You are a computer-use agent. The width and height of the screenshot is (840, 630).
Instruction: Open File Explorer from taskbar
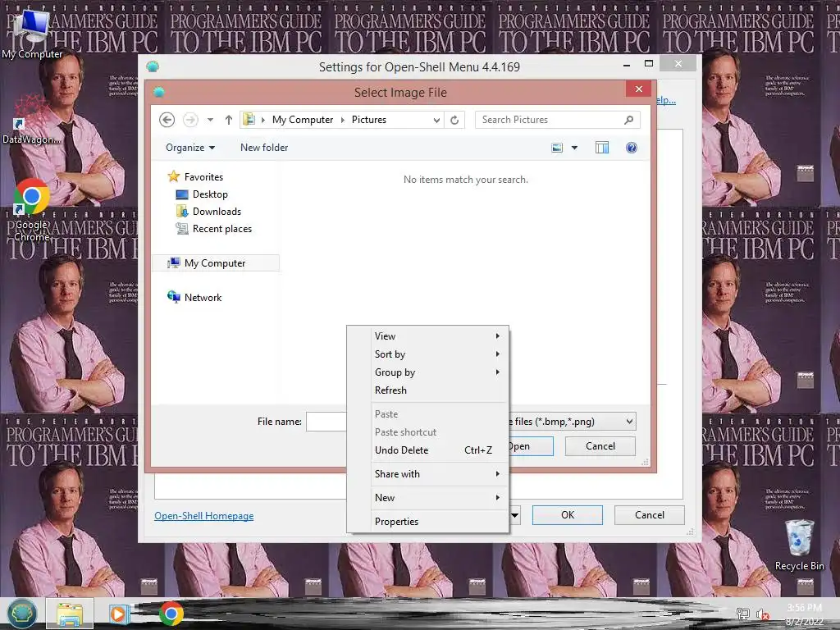pyautogui.click(x=71, y=614)
